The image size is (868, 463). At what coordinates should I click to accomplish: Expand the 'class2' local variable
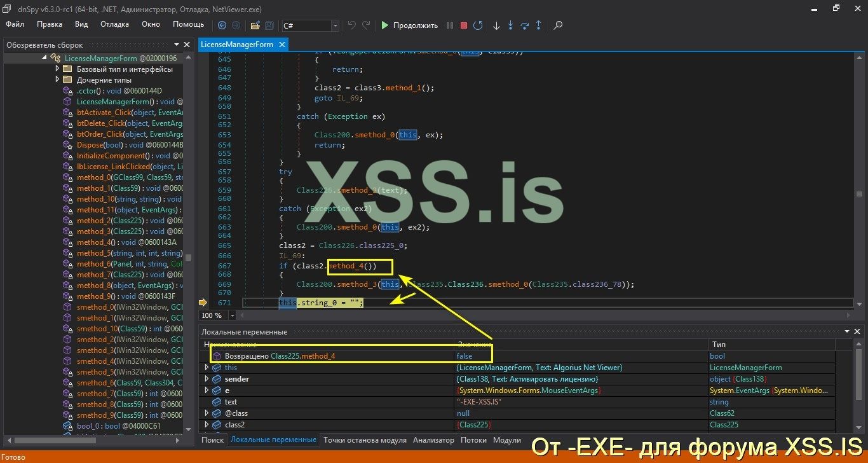(207, 425)
